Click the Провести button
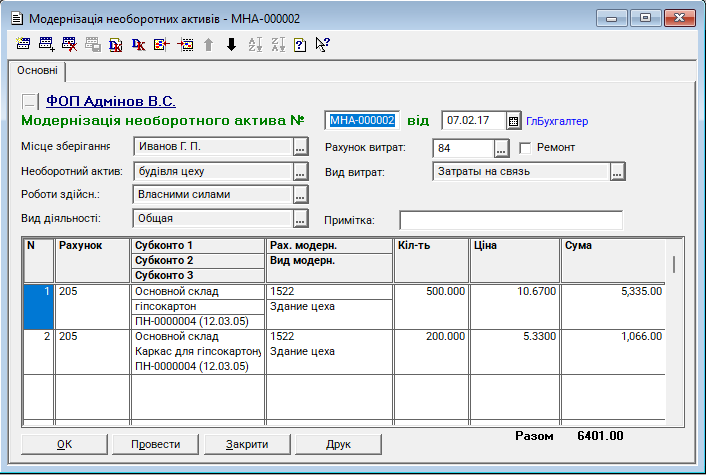 point(155,444)
